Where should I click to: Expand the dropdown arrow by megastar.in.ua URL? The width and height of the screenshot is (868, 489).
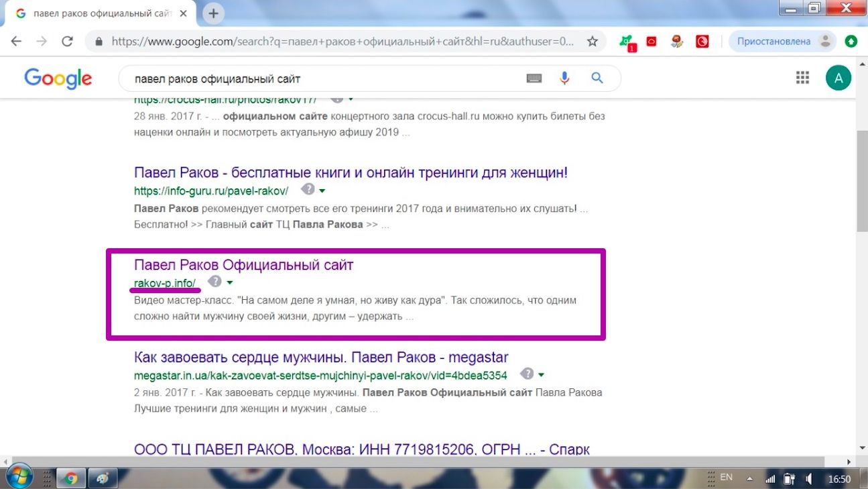[x=542, y=375]
